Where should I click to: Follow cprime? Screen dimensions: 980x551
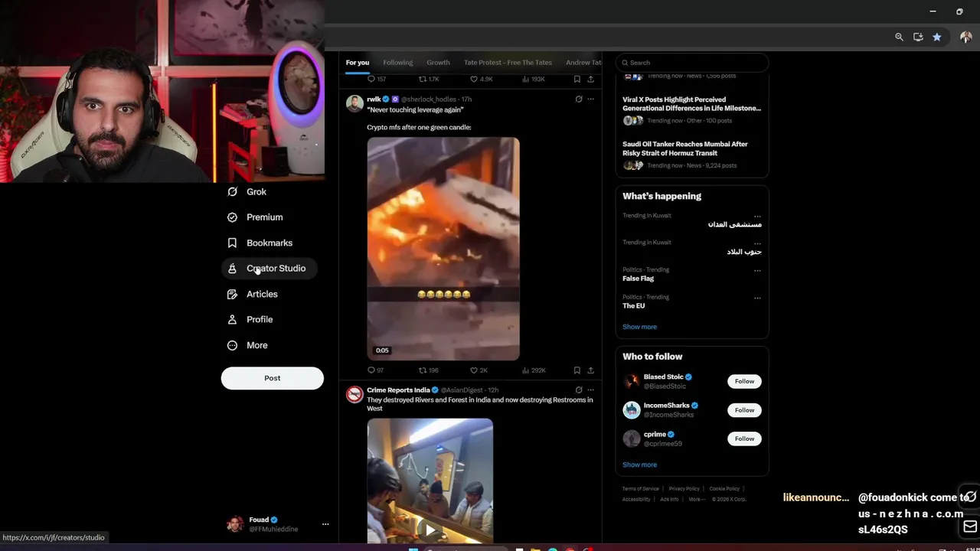coord(744,439)
